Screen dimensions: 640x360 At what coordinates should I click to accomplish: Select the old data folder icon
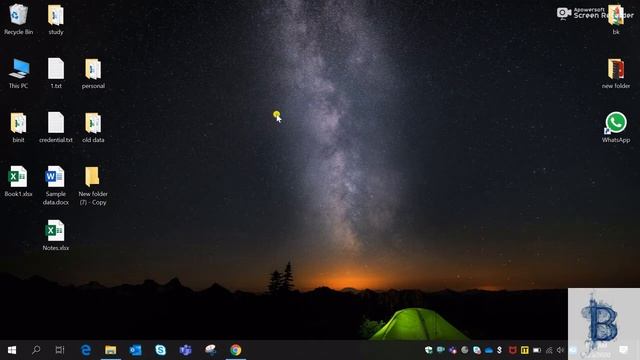point(93,127)
